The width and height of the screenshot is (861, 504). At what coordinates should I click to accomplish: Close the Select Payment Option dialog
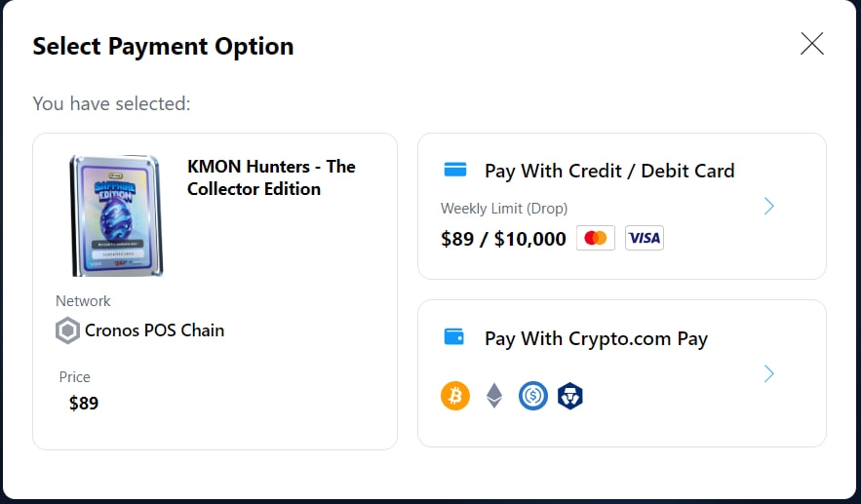pyautogui.click(x=811, y=43)
